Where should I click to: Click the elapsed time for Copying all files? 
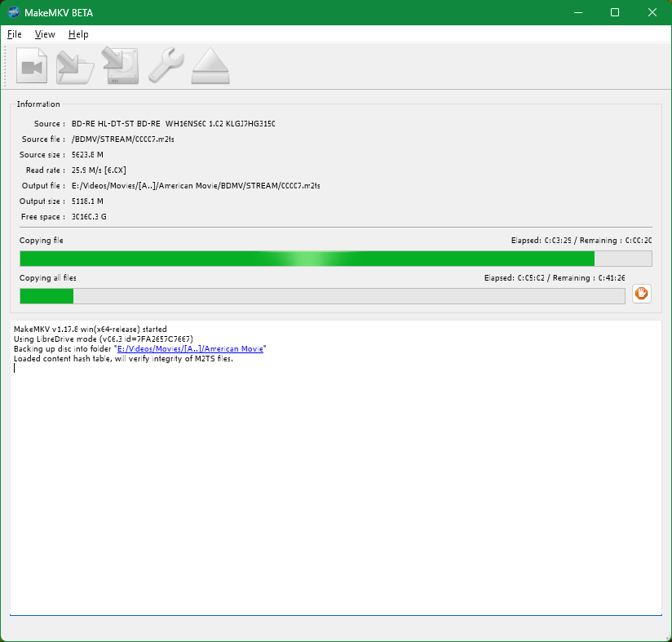coord(515,277)
